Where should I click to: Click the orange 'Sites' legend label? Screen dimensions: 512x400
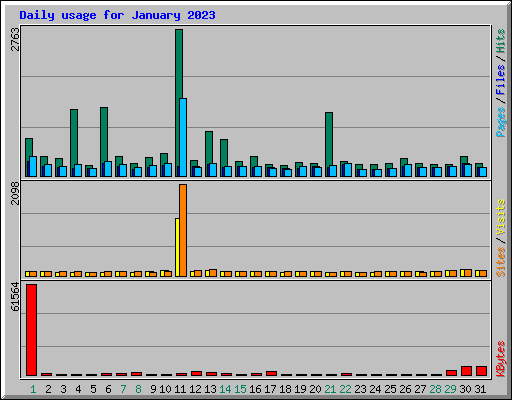pos(501,262)
